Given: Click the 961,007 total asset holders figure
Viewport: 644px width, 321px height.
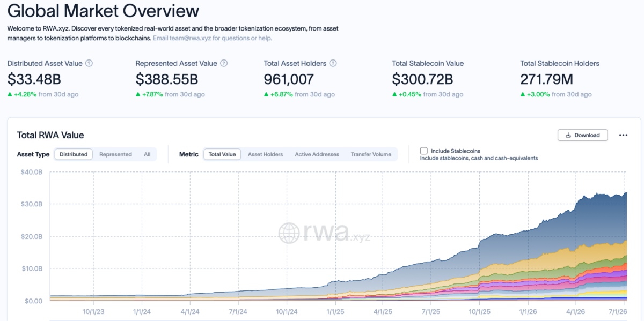Looking at the screenshot, I should (289, 79).
